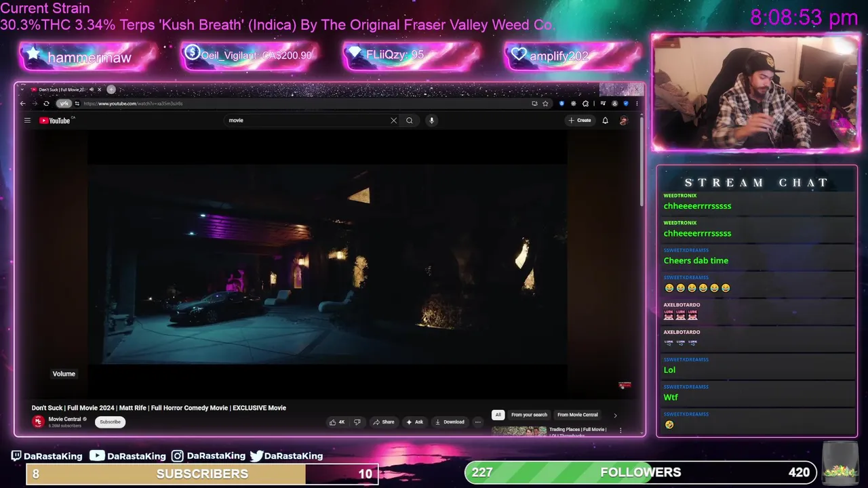Click the Cheers dab time chat message
The width and height of the screenshot is (868, 488).
[696, 260]
